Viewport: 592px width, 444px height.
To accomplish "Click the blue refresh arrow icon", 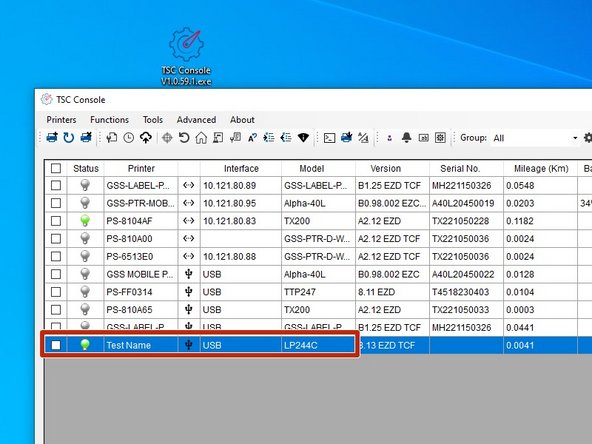I will pyautogui.click(x=69, y=137).
